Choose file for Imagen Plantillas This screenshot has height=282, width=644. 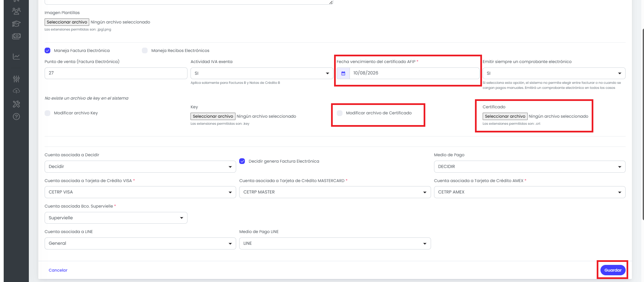[67, 22]
